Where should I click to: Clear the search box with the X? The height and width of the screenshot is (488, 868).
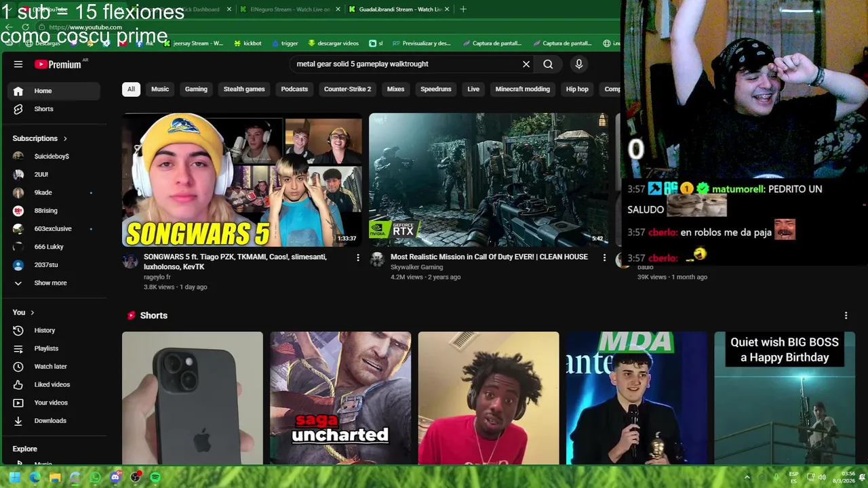(x=526, y=64)
